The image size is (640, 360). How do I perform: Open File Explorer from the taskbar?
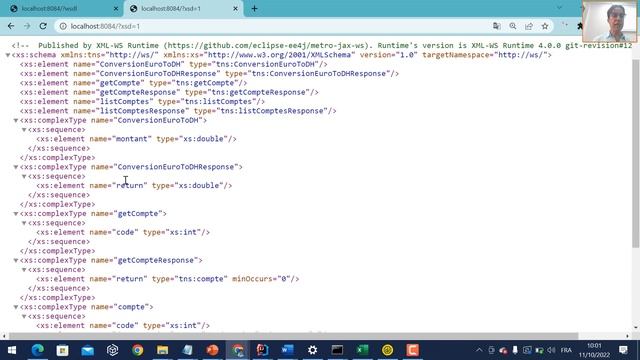click(162, 350)
